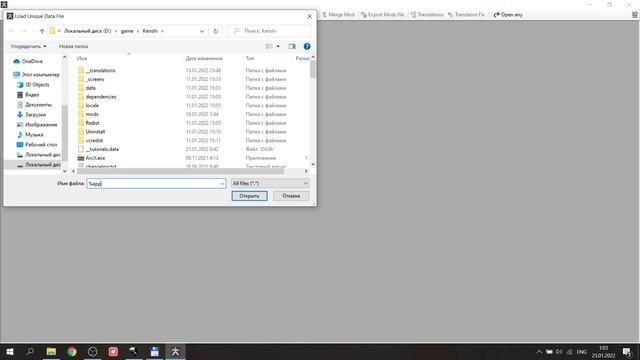Toggle the preview pane icon
The image size is (640, 360).
[292, 47]
